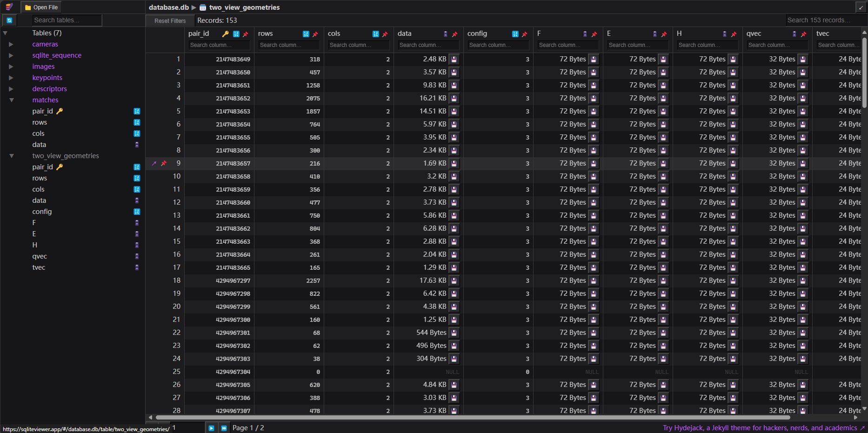Click the numeric type icon in rows header

306,34
